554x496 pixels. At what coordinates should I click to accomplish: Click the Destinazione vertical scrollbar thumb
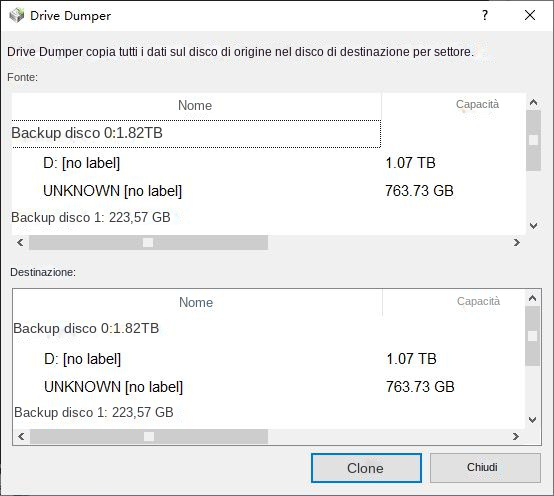click(x=532, y=336)
